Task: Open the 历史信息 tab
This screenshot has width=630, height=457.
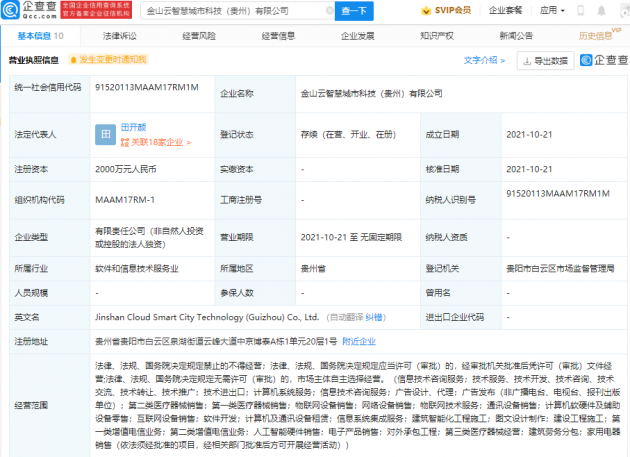Action: pyautogui.click(x=596, y=35)
